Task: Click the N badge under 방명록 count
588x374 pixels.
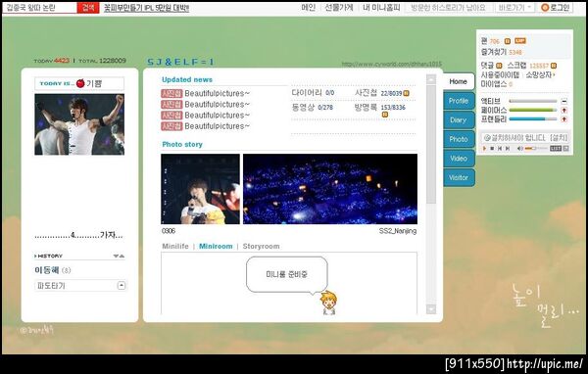Action: [x=385, y=115]
